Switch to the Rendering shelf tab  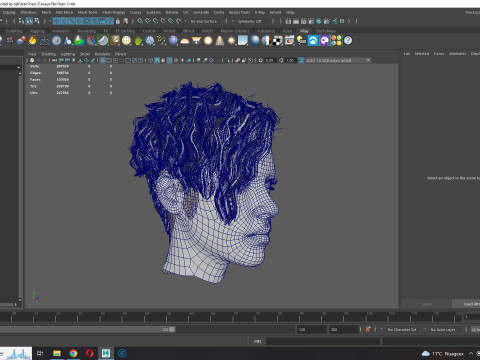point(87,31)
